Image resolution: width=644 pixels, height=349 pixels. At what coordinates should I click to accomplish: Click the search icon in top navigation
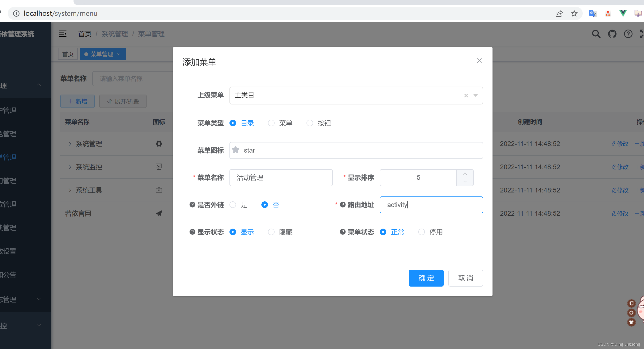(x=595, y=34)
